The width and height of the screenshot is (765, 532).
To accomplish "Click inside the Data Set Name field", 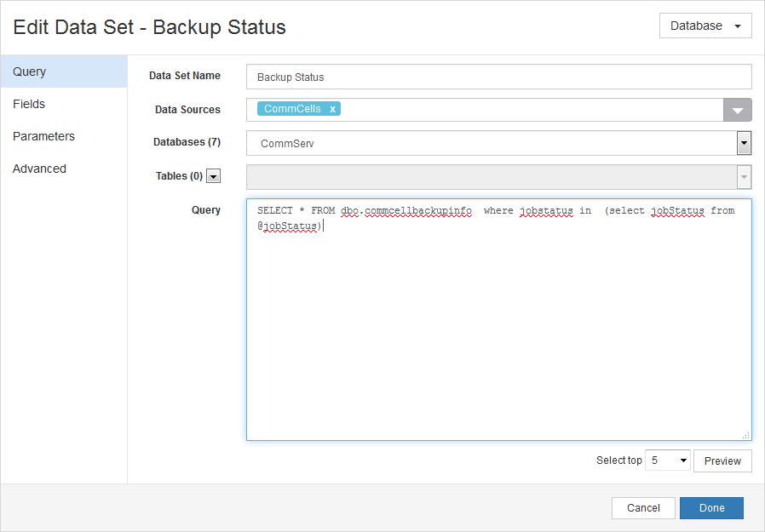I will pyautogui.click(x=498, y=77).
